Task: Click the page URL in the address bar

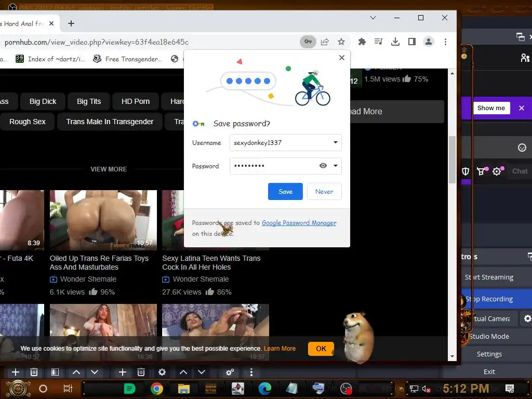Action: (96, 42)
